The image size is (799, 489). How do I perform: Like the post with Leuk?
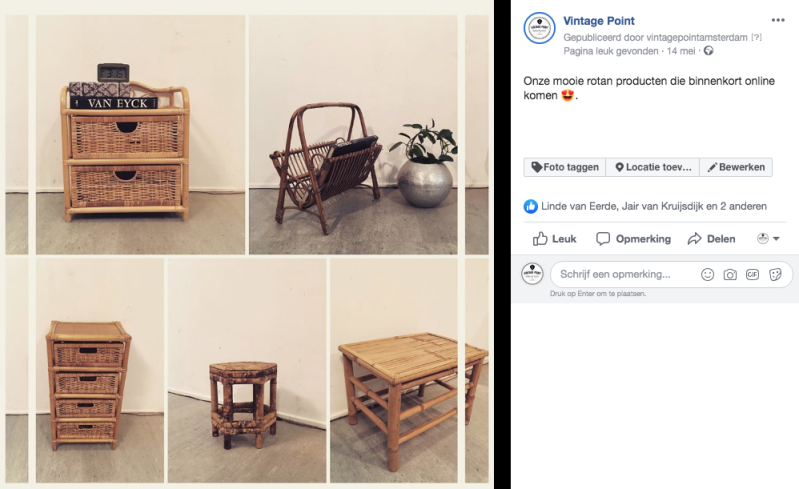554,239
